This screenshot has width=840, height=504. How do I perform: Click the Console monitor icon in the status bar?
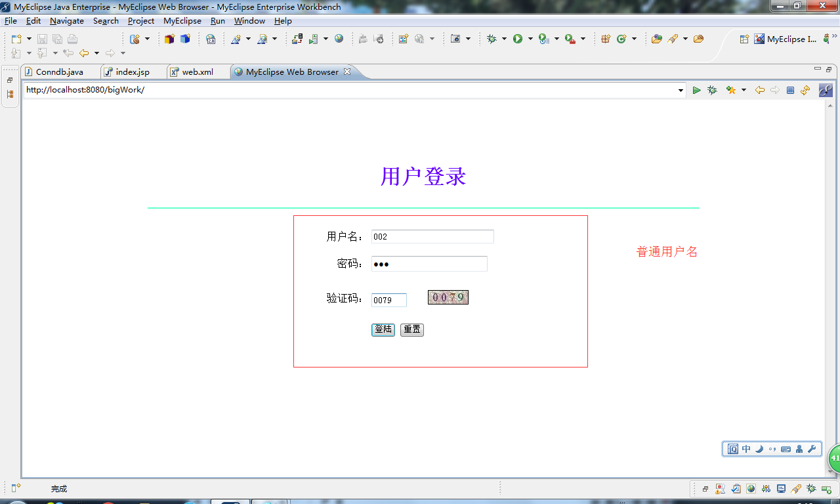coord(781,489)
